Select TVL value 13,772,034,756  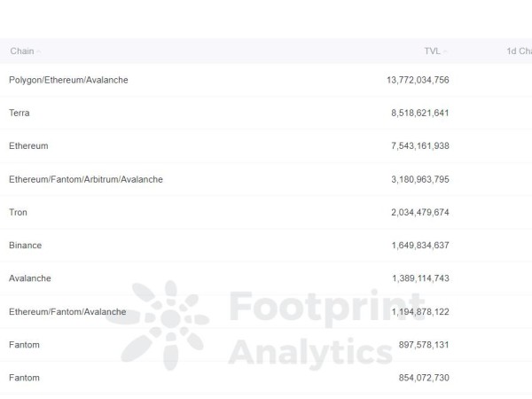(x=418, y=80)
